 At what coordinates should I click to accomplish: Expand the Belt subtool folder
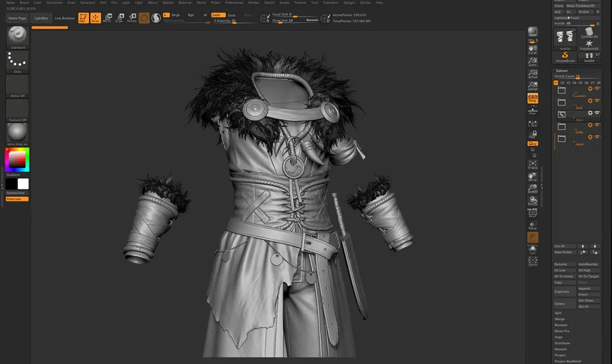pos(561,102)
